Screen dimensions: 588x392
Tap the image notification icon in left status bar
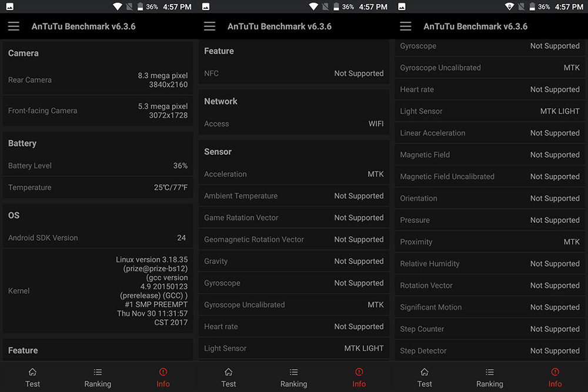coord(10,6)
